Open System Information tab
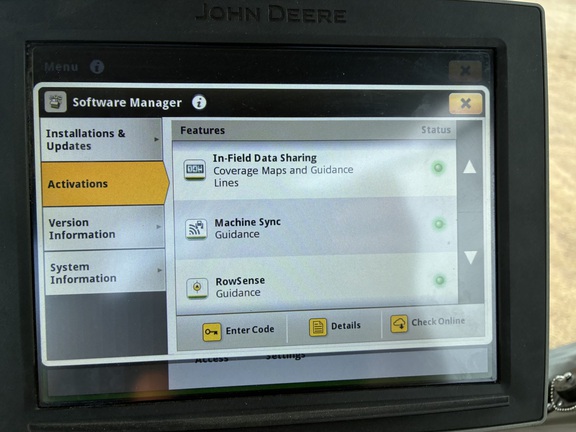The image size is (576, 432). pos(105,272)
